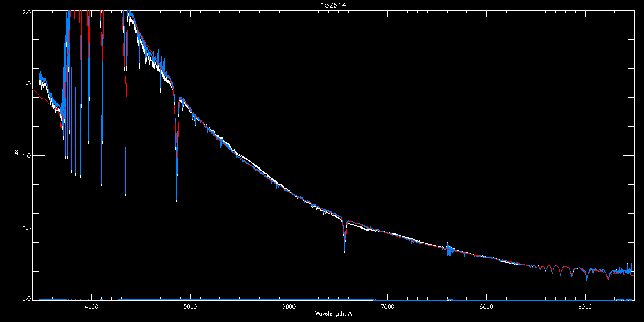The image size is (644, 322).
Task: Click the plot title 152614
Action: 333,5
